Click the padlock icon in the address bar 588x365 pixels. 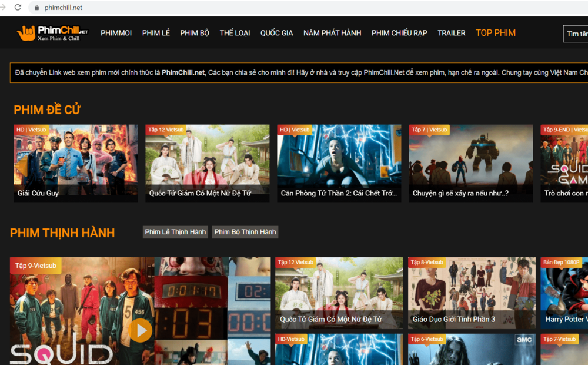(x=36, y=8)
